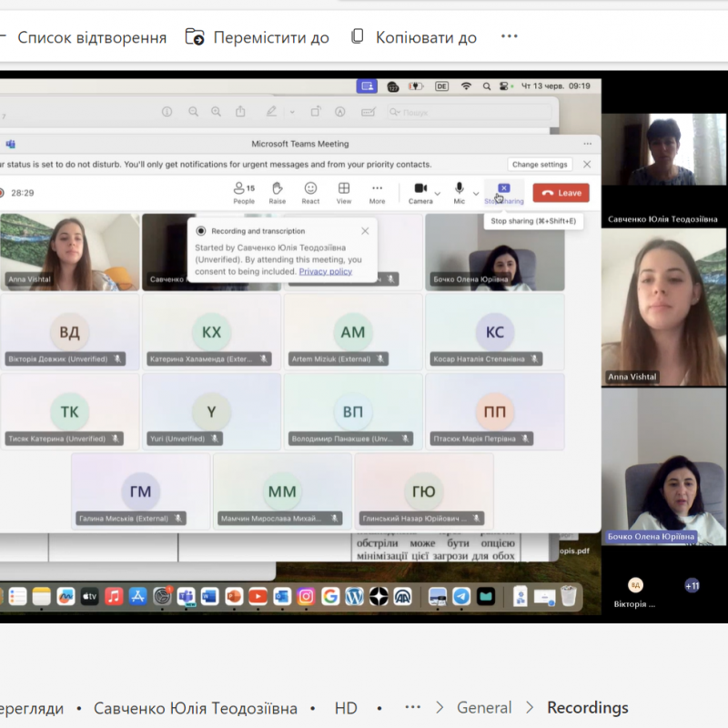Click the Stop sharing button
The image size is (728, 728).
coord(504,193)
